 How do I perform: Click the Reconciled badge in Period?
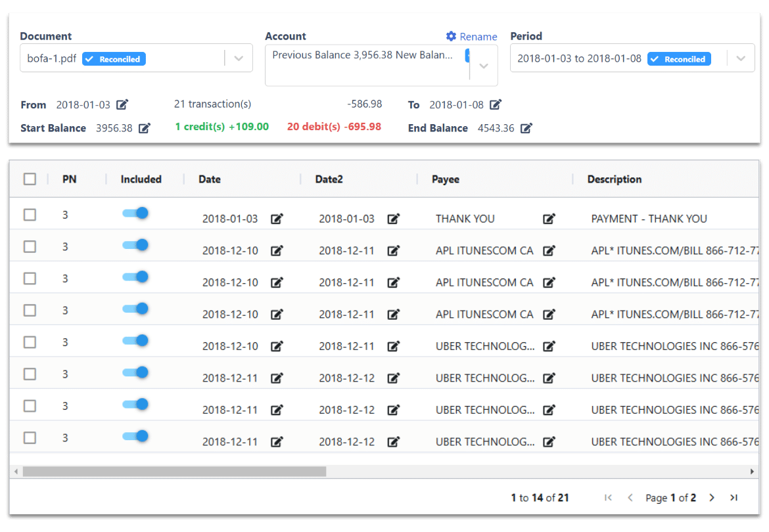679,59
